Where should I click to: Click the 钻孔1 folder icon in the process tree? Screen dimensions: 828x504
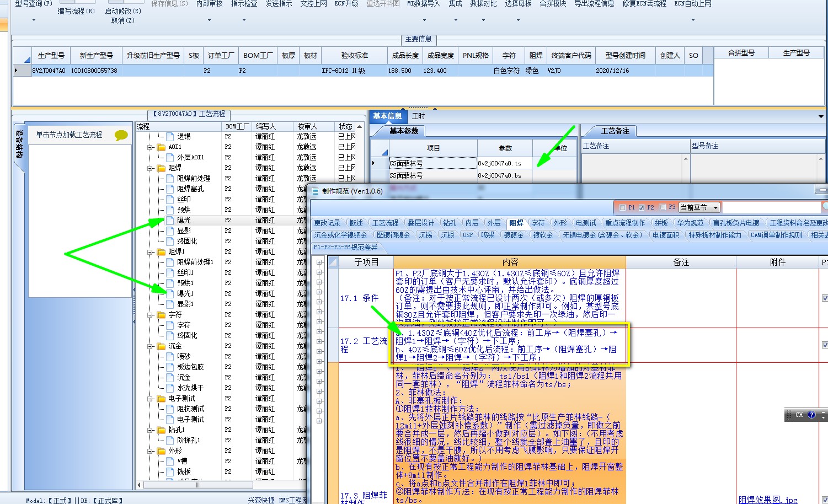pos(161,430)
